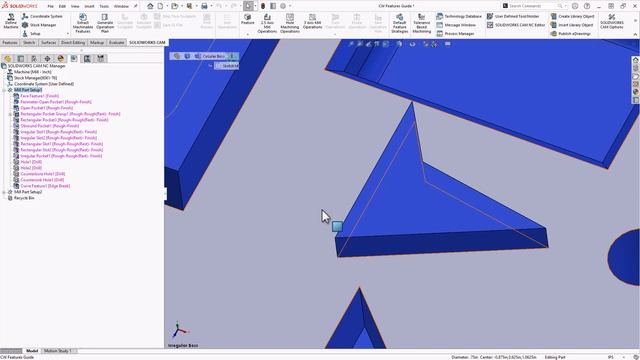Switch to the Evaluate ribbon tab
The height and width of the screenshot is (360, 640).
116,42
